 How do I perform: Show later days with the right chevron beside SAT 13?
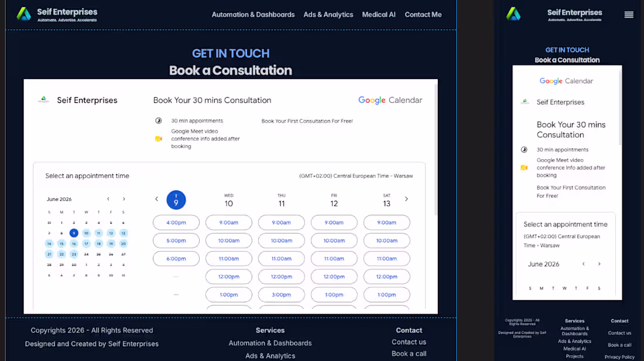tap(407, 199)
